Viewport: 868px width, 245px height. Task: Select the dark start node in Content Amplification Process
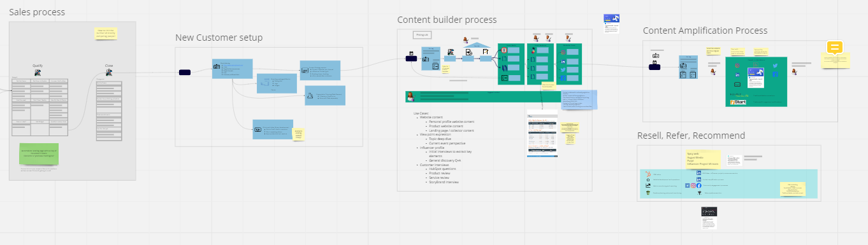[655, 67]
